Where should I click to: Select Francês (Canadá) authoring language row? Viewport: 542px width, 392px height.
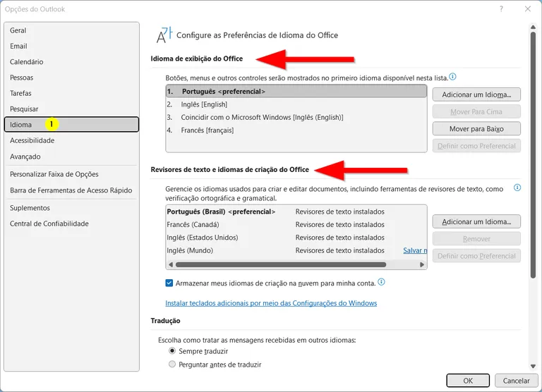[296, 224]
